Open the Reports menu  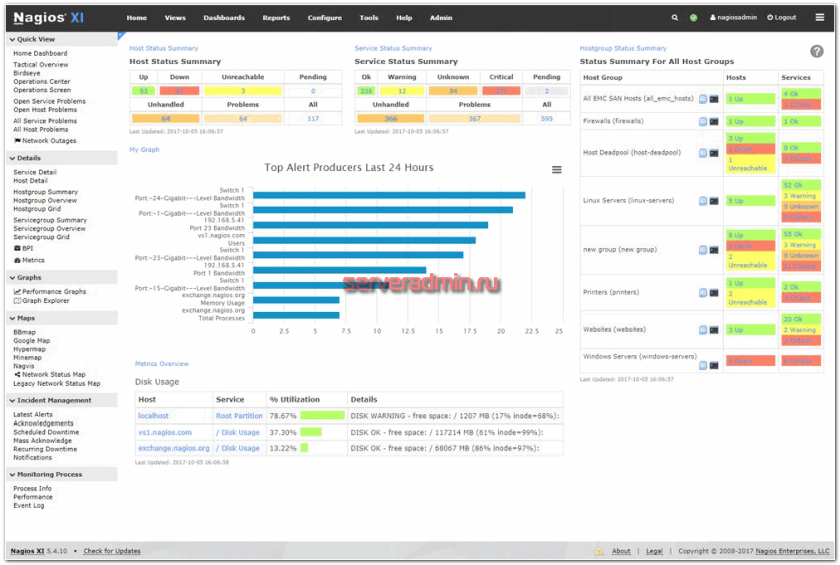coord(276,18)
